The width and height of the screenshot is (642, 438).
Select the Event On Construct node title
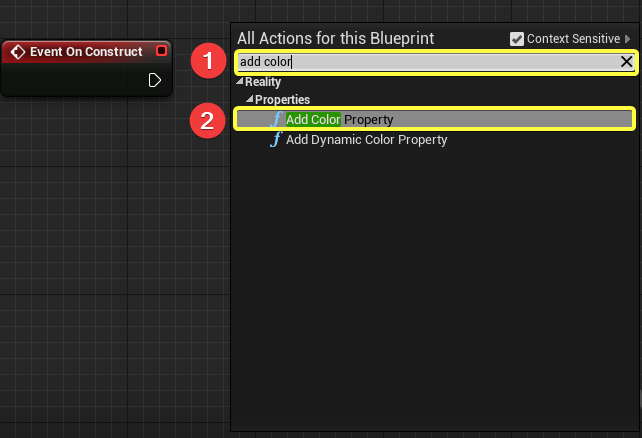click(x=86, y=51)
